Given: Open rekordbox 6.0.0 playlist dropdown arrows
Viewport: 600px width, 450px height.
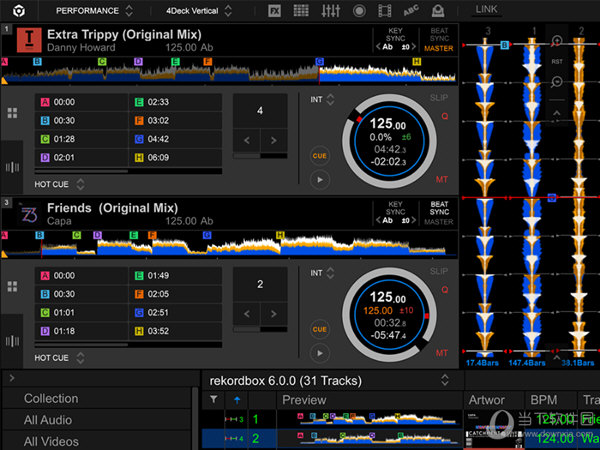Looking at the screenshot, I should coord(445,380).
